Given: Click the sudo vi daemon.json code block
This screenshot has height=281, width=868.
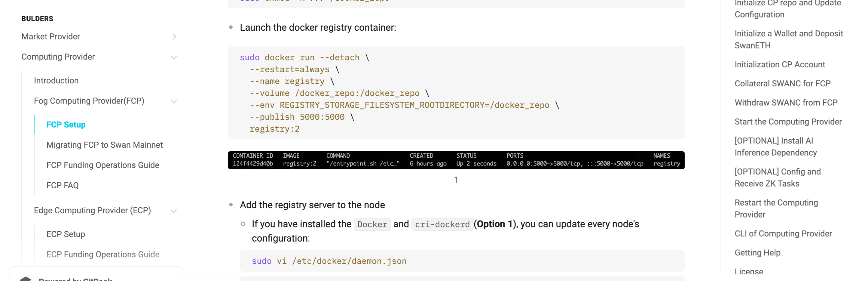Looking at the screenshot, I should click(x=462, y=261).
